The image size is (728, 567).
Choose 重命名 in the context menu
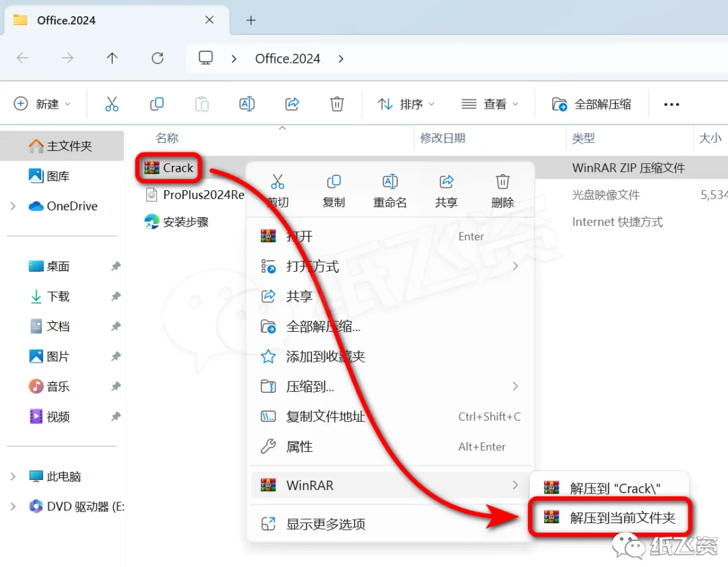coord(390,190)
